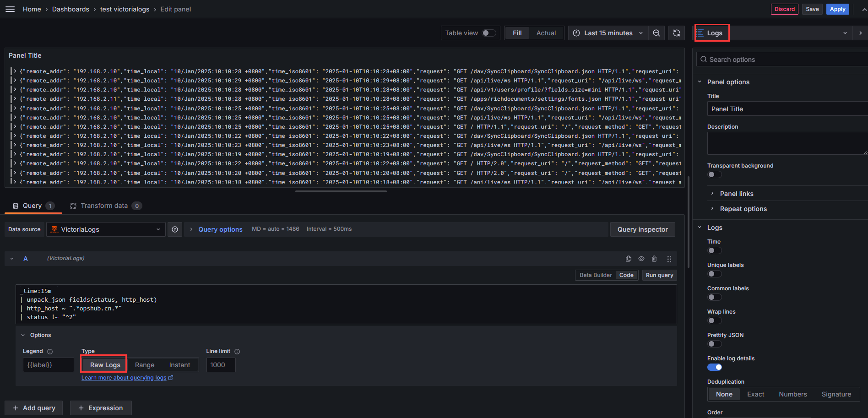Hide query A using eye icon
The image size is (868, 418).
(641, 259)
